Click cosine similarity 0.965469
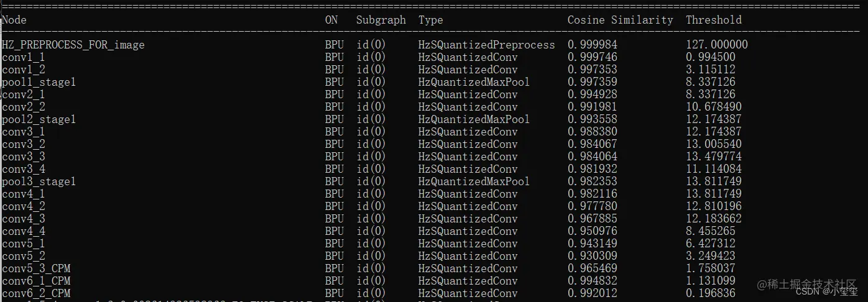 pyautogui.click(x=593, y=268)
